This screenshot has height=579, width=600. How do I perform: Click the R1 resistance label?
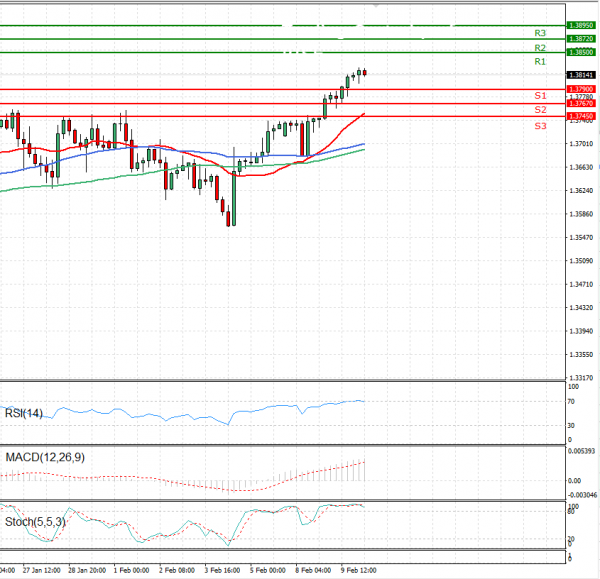[539, 62]
